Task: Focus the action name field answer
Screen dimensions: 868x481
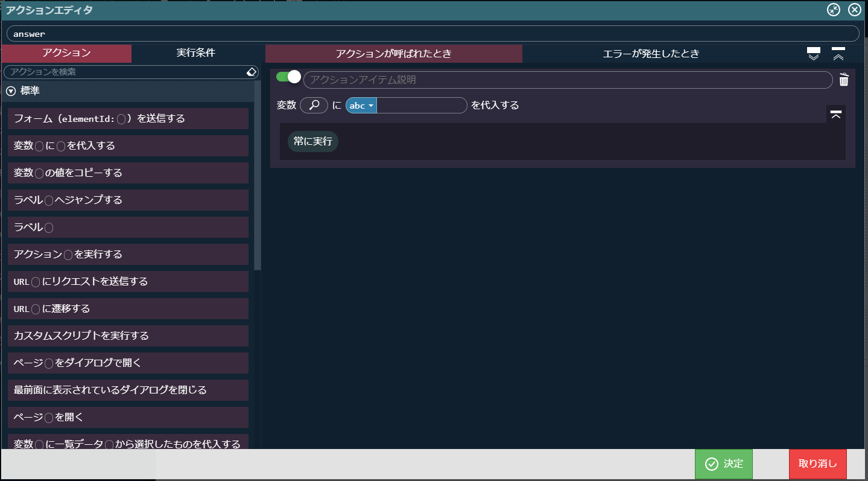Action: (432, 34)
